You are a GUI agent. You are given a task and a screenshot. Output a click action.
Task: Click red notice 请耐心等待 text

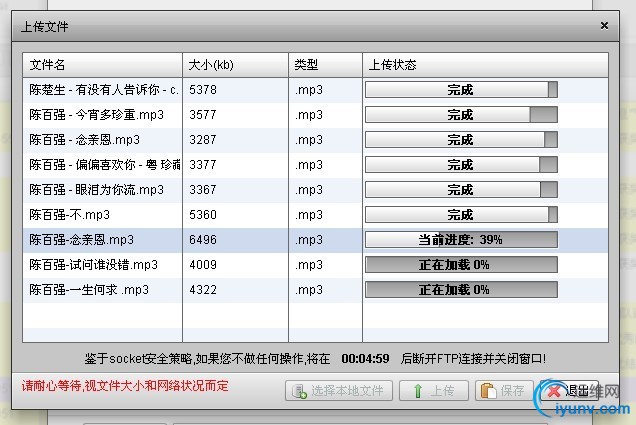point(125,386)
